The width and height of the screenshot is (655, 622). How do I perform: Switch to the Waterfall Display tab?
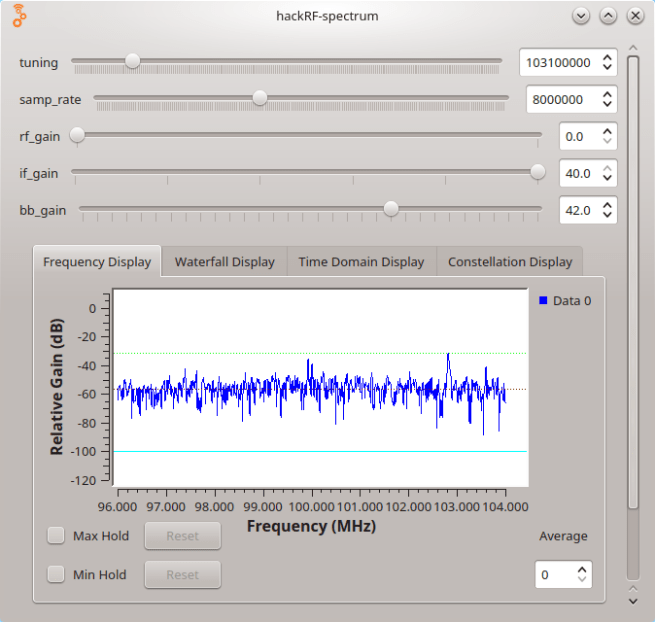224,262
